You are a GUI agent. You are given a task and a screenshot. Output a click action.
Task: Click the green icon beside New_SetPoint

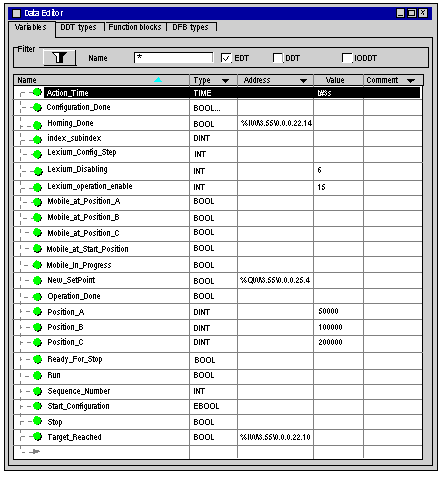[x=37, y=281]
